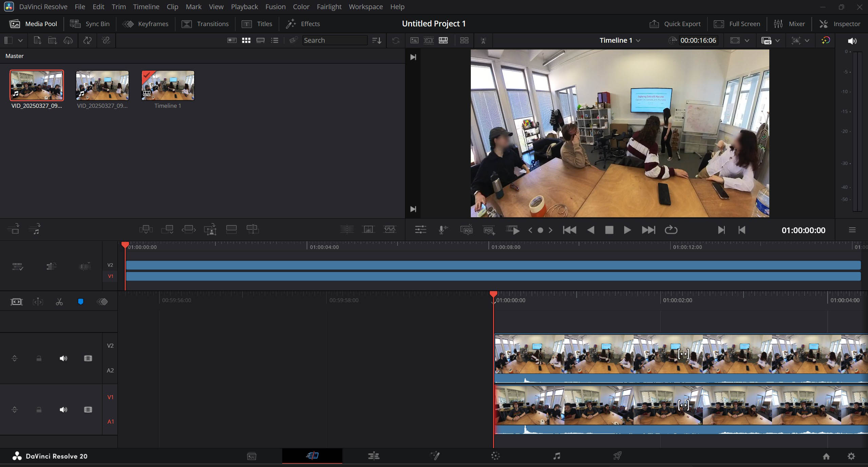Image resolution: width=868 pixels, height=467 pixels.
Task: Click the loop playback icon
Action: coord(671,230)
